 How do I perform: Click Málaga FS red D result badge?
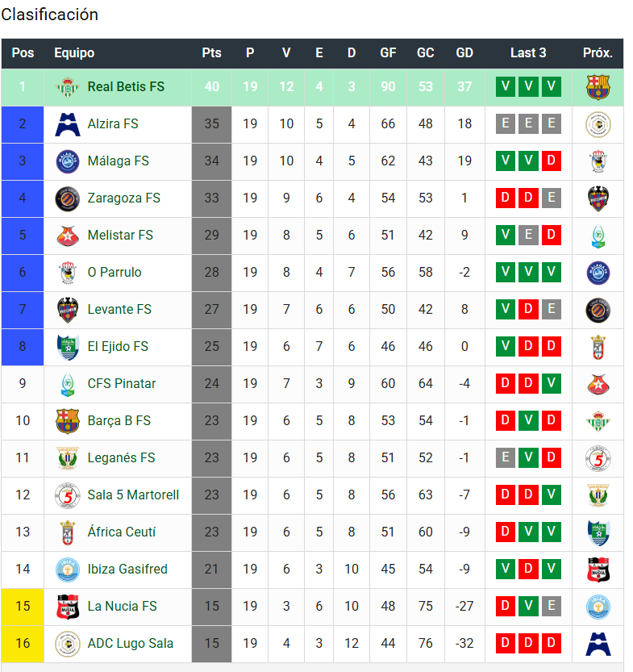(552, 161)
